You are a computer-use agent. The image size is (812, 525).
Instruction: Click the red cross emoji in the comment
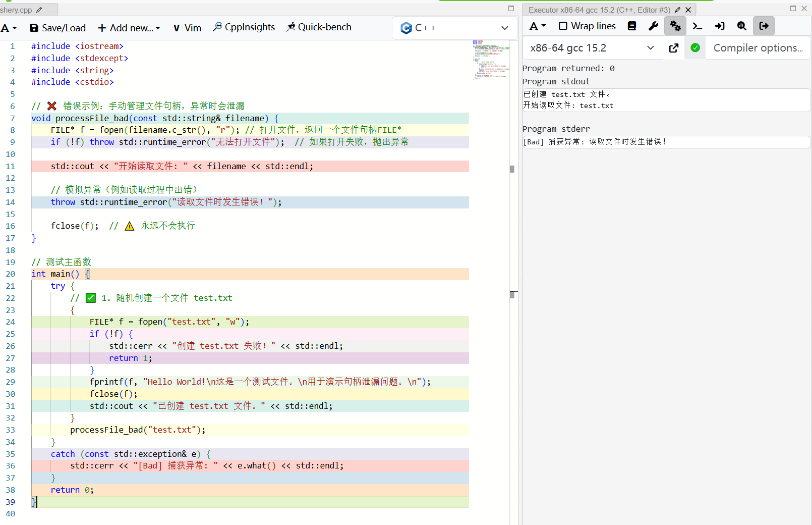click(x=51, y=106)
